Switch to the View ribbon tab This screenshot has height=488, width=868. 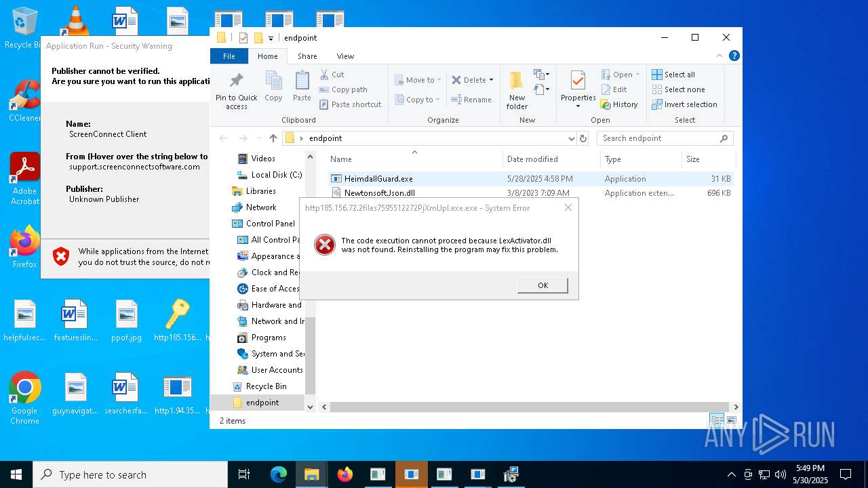click(345, 56)
